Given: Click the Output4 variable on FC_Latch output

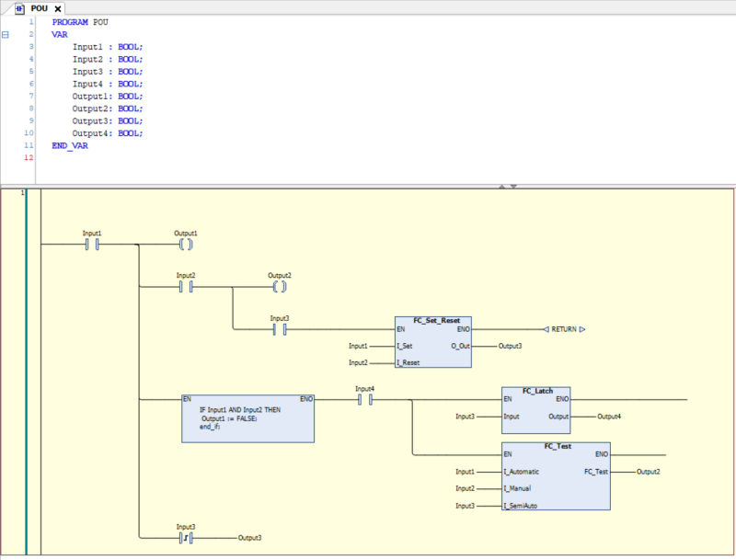Looking at the screenshot, I should tap(608, 417).
